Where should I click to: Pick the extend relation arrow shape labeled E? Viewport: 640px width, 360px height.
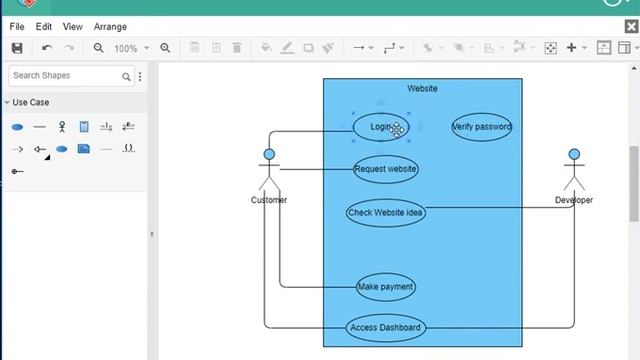pyautogui.click(x=128, y=127)
